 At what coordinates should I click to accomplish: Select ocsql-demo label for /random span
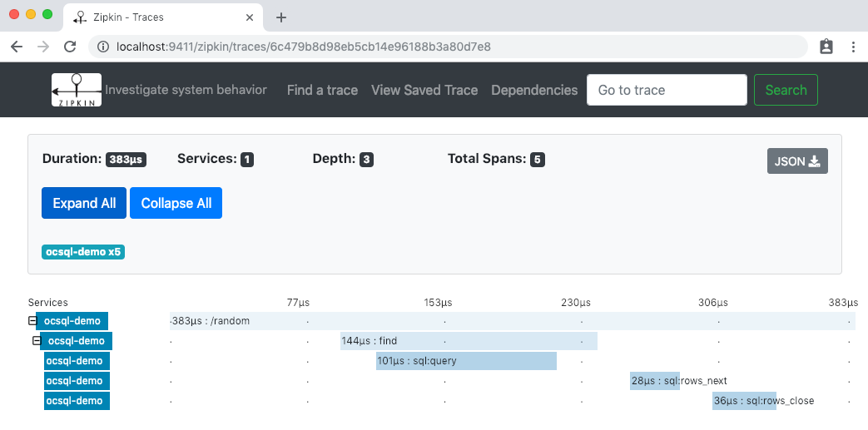tap(72, 321)
